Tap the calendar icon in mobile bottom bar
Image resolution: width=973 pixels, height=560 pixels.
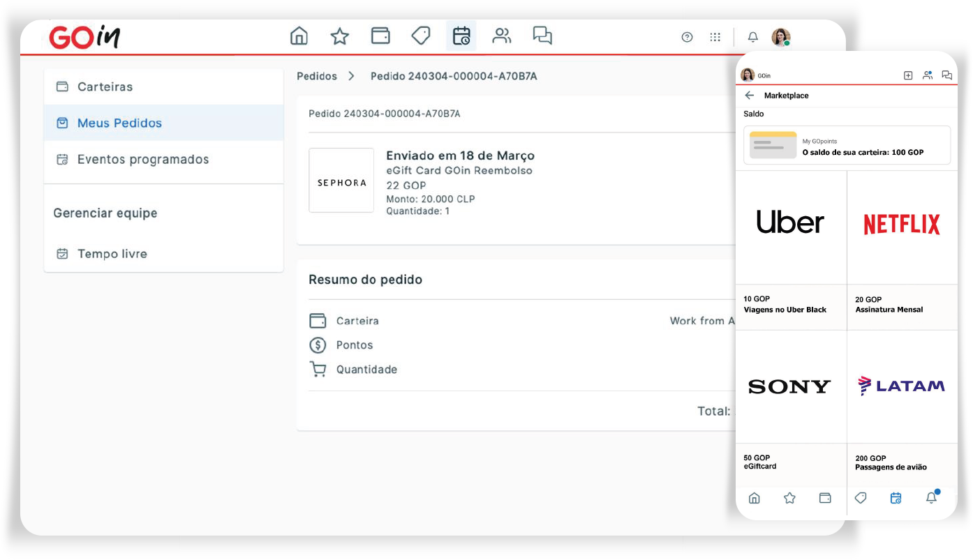click(x=896, y=498)
